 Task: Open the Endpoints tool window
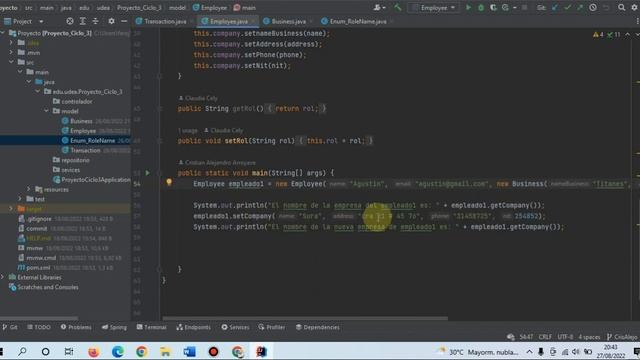pyautogui.click(x=193, y=327)
